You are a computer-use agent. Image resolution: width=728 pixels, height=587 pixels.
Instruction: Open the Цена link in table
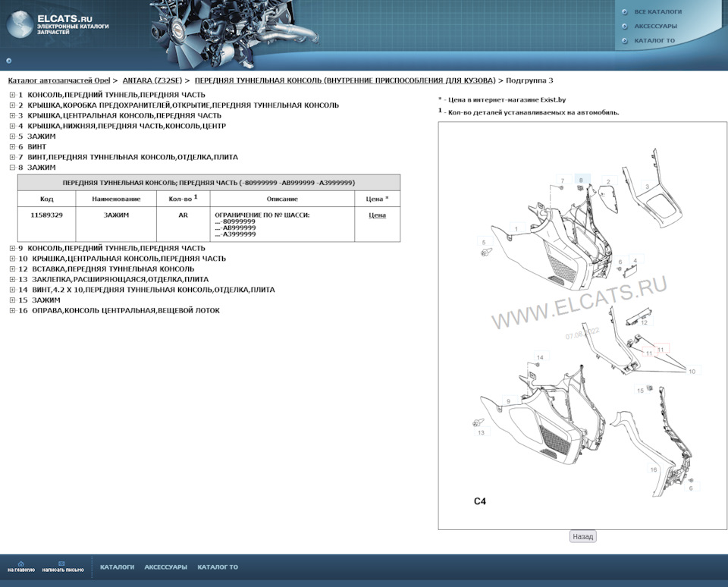pos(377,215)
